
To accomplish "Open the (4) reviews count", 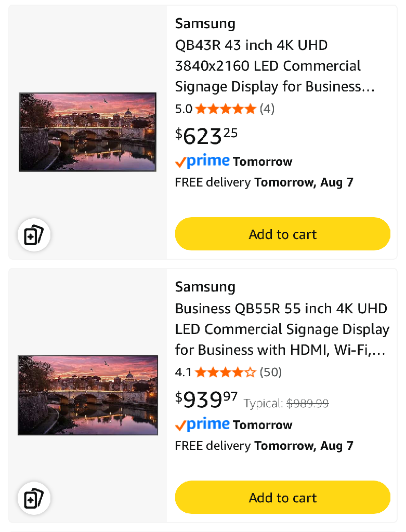I will (x=267, y=109).
